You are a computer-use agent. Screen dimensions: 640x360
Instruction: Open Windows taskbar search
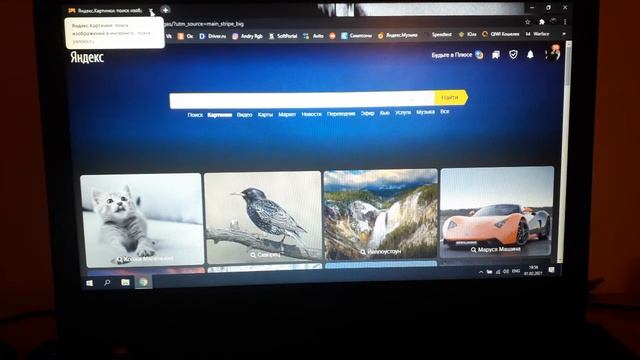pyautogui.click(x=107, y=282)
